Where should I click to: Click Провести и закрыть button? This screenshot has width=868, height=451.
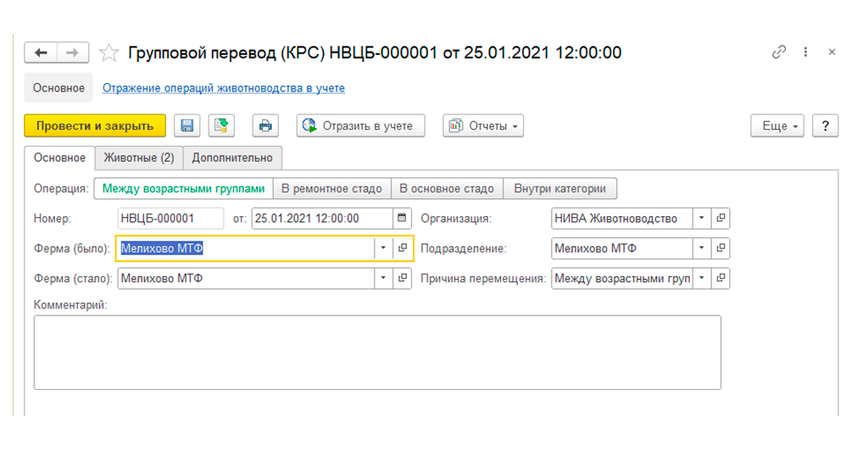(95, 125)
